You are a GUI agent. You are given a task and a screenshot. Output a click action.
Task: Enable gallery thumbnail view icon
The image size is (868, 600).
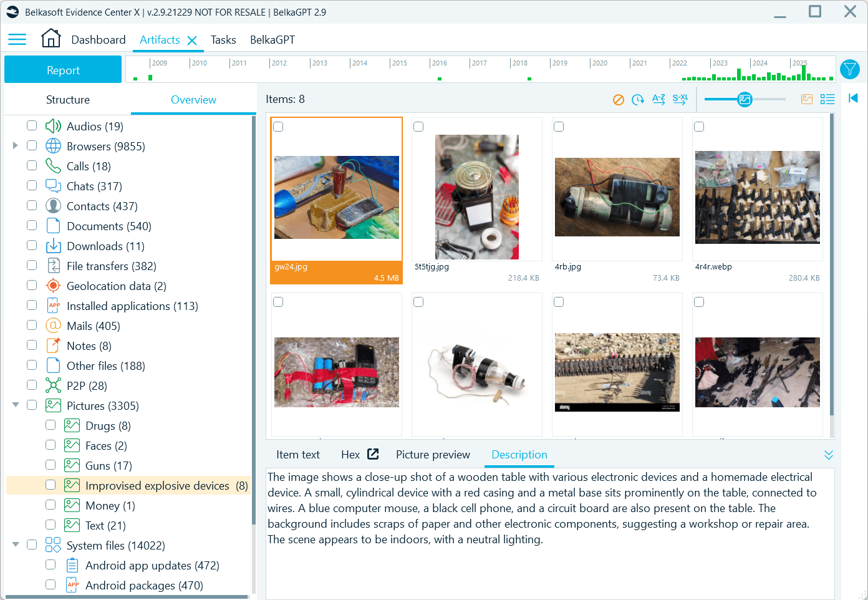pyautogui.click(x=807, y=99)
